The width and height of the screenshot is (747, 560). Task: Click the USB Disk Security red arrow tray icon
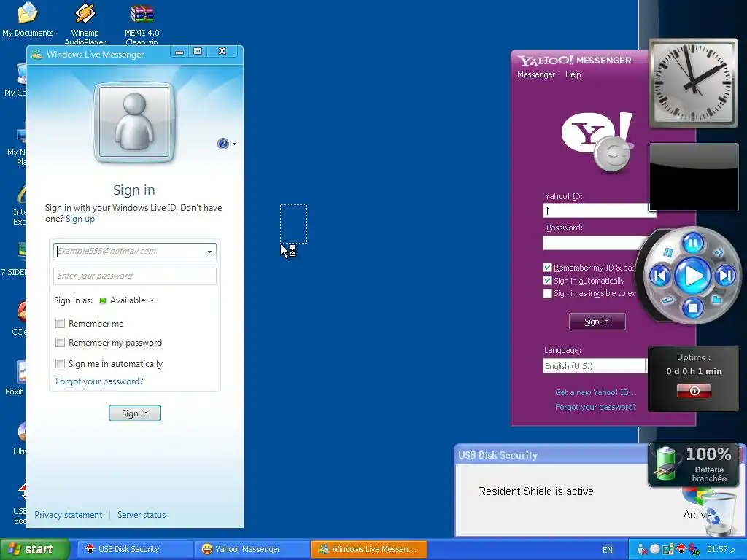click(681, 550)
